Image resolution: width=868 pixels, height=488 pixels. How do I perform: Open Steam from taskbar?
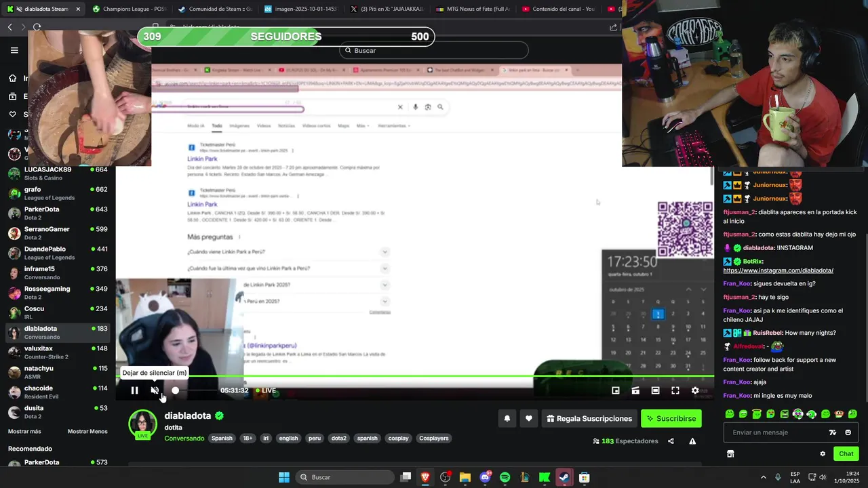(564, 477)
